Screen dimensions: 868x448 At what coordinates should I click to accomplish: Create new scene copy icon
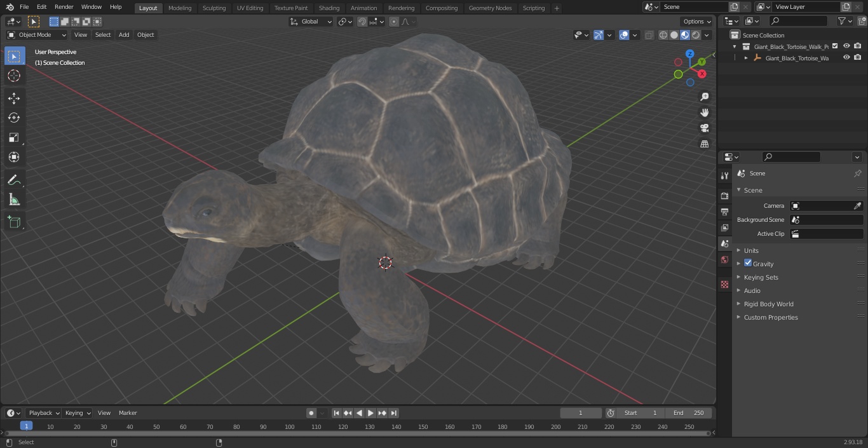[734, 7]
